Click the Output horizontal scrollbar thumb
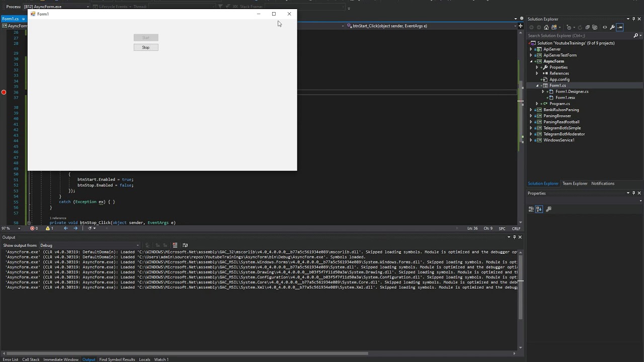644x362 pixels. pos(187,353)
